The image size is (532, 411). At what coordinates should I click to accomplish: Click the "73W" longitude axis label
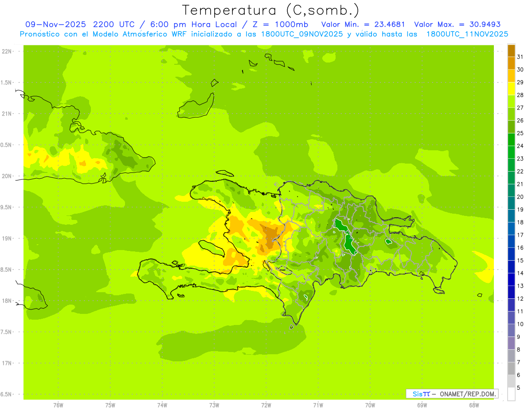pyautogui.click(x=214, y=405)
